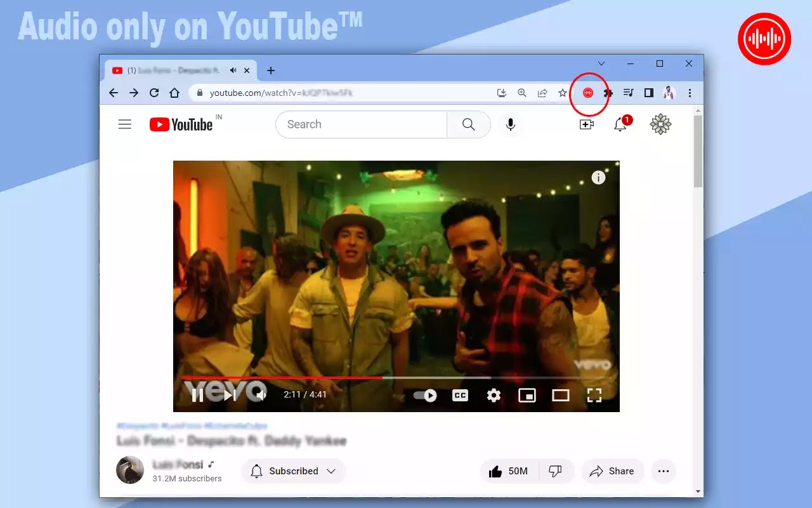This screenshot has width=812, height=508.
Task: Open the Create video icon
Action: point(587,124)
